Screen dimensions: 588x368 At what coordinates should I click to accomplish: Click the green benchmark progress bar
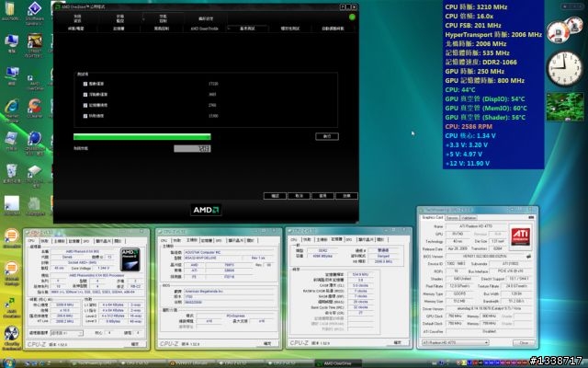[142, 137]
